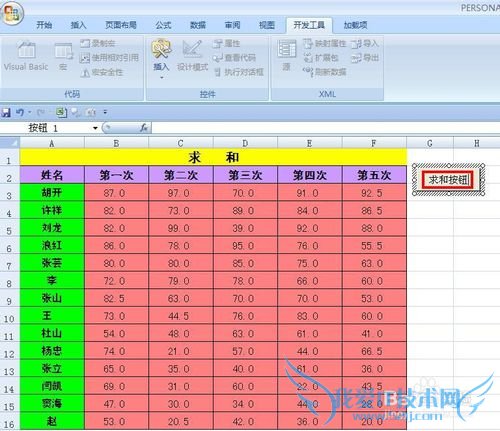Toggle Design Mode (设计模式)
The image size is (500, 431).
pyautogui.click(x=192, y=56)
